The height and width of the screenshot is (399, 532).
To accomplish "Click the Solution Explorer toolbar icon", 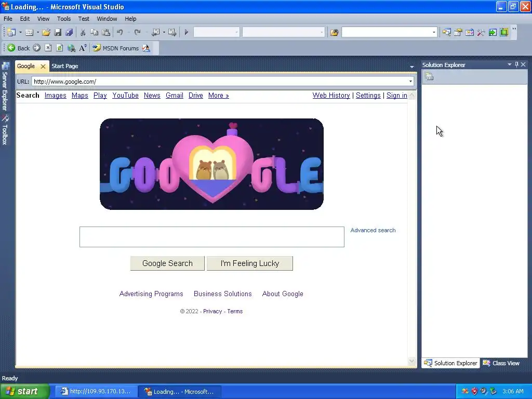I will 446,32.
